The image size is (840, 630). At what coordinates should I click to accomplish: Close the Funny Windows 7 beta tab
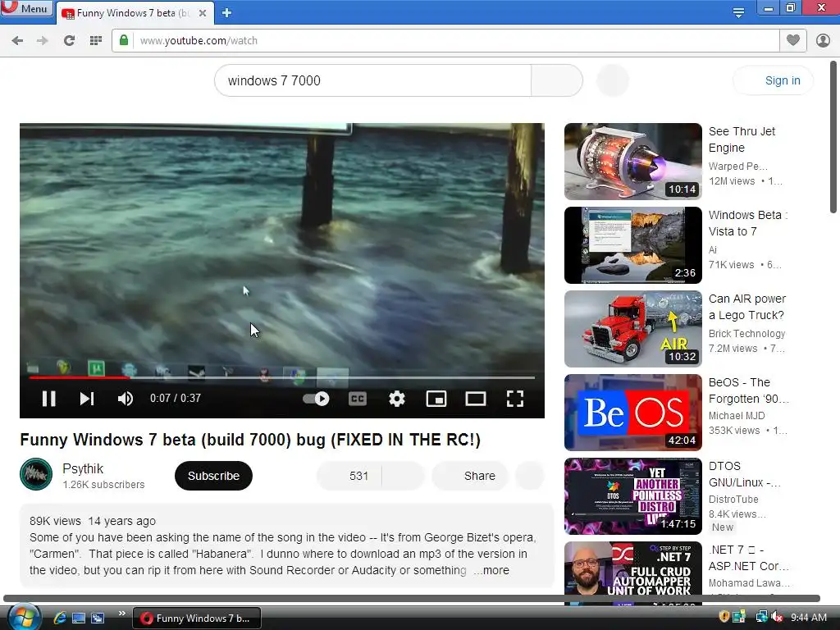(x=203, y=13)
